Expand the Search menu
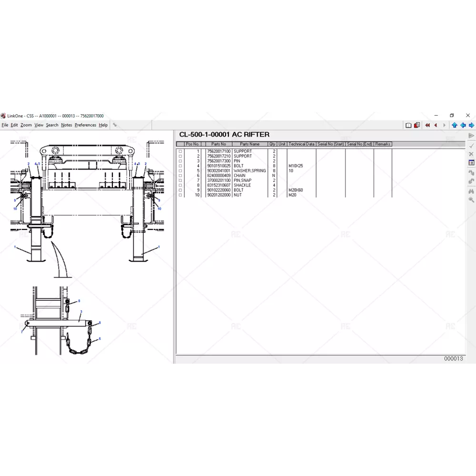Screen dimensions: 476x476 (x=52, y=125)
